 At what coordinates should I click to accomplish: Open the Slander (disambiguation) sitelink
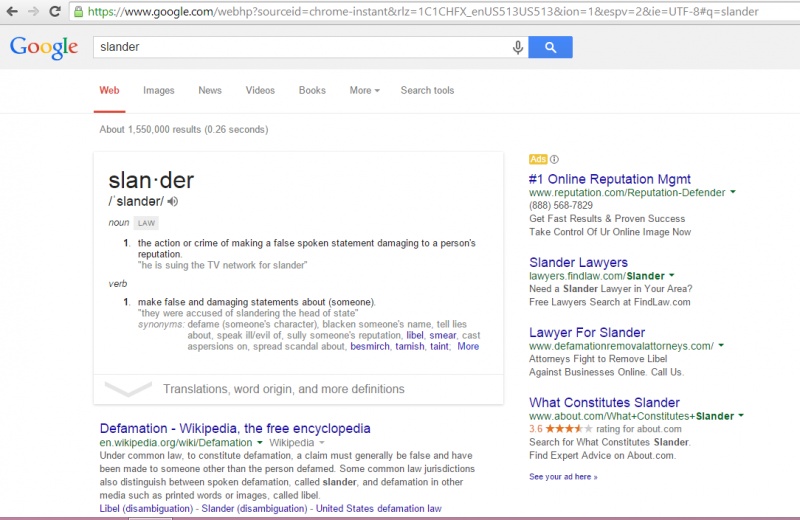[254, 508]
